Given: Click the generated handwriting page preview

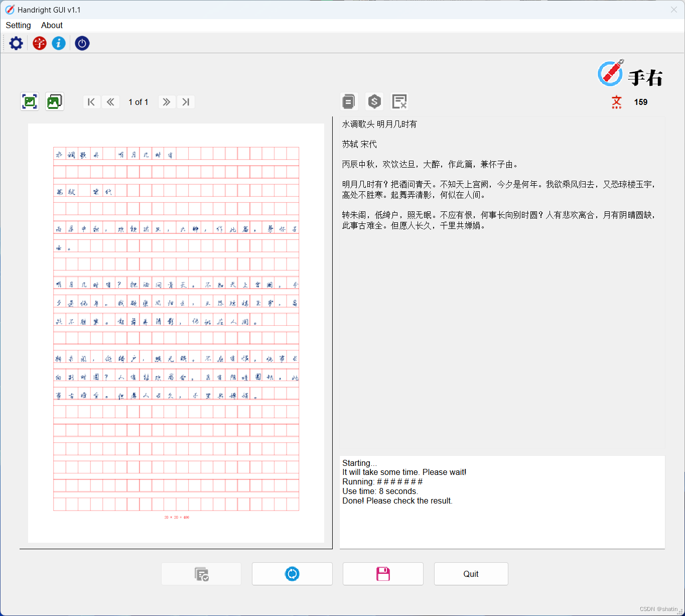Looking at the screenshot, I should pyautogui.click(x=176, y=333).
